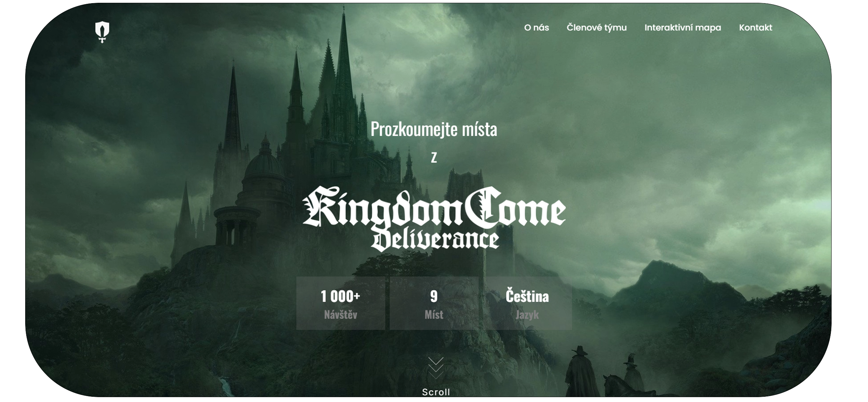Click the Jazyk label under Čeština
The image size is (868, 402).
tap(527, 315)
